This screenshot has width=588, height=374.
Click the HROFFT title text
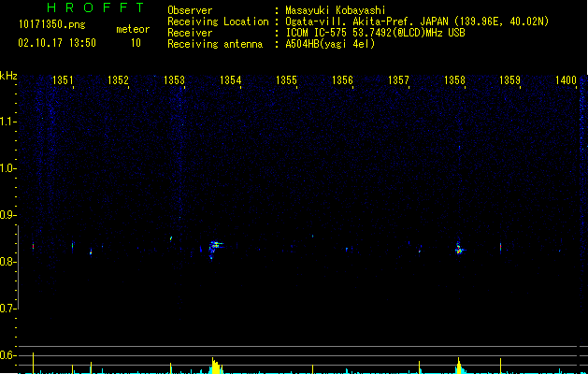click(95, 7)
